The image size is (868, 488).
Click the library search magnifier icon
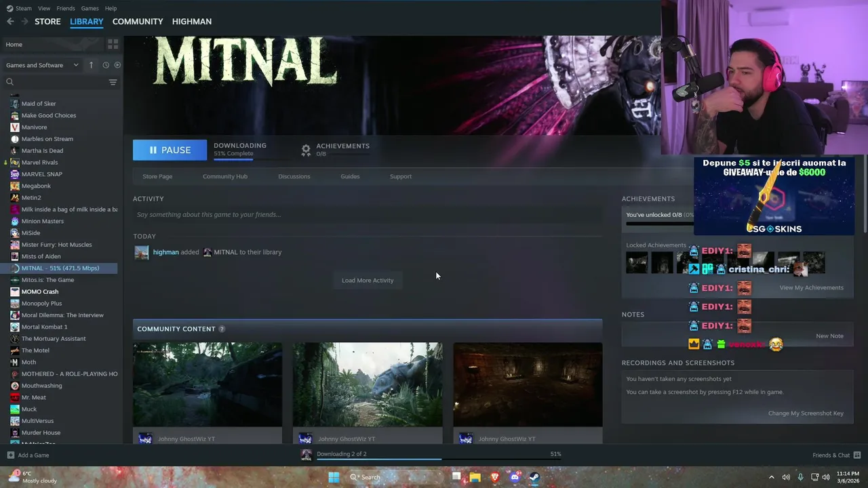[x=9, y=82]
